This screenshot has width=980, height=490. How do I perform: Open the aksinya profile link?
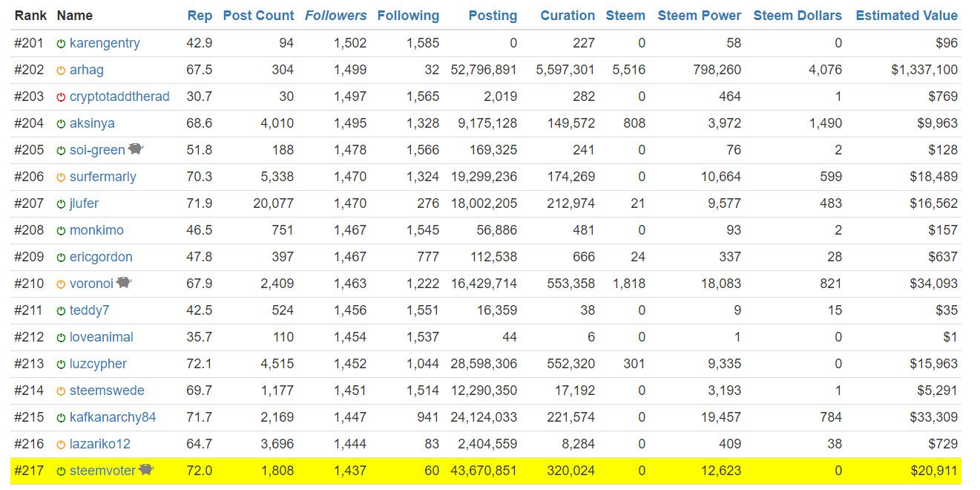tap(92, 123)
